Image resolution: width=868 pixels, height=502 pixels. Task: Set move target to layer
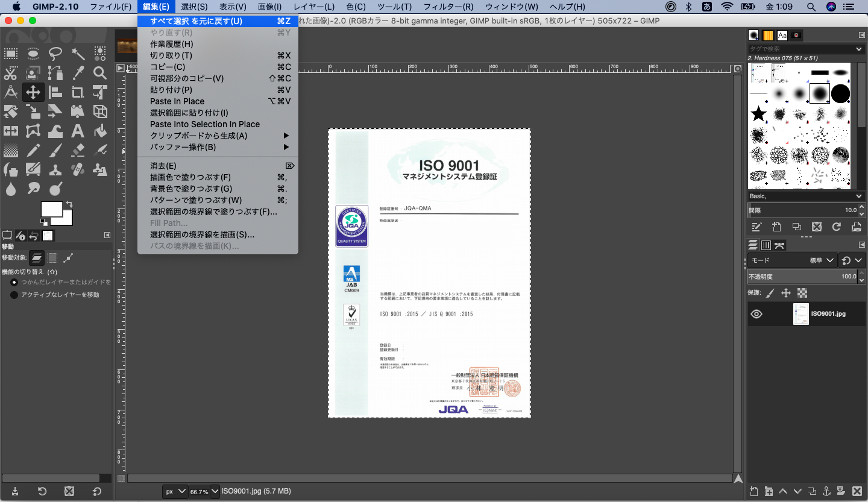point(37,258)
